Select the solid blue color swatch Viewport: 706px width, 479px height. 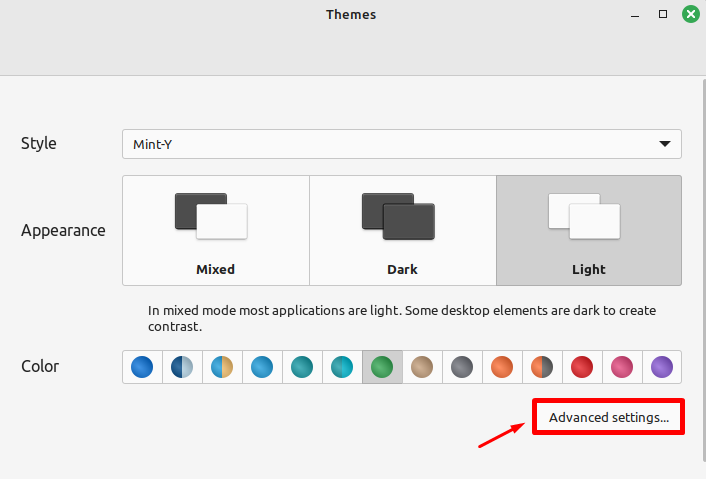coord(142,367)
